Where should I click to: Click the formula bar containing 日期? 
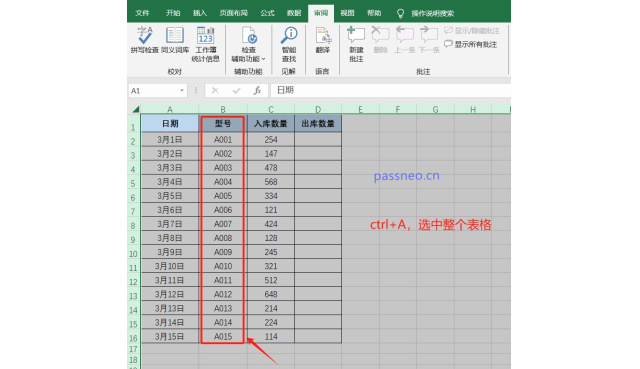click(391, 90)
